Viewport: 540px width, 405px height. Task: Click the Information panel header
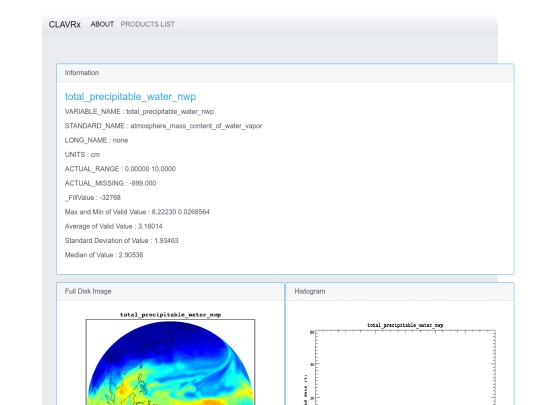[x=285, y=73]
